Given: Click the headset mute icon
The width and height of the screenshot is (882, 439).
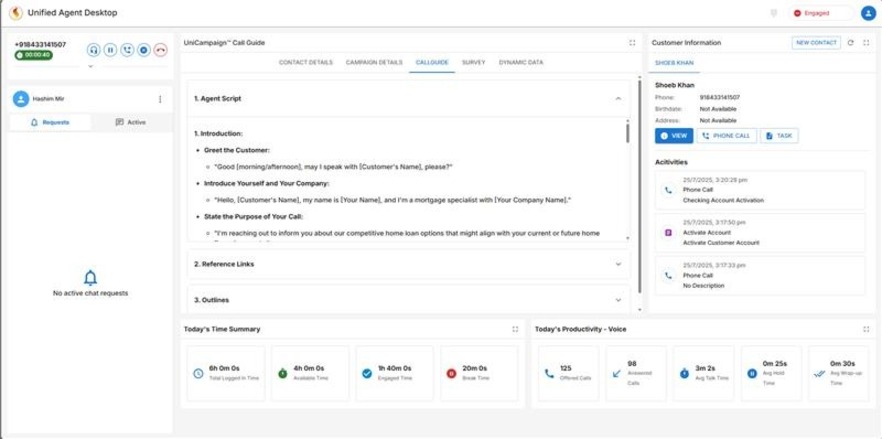Looking at the screenshot, I should (x=93, y=49).
